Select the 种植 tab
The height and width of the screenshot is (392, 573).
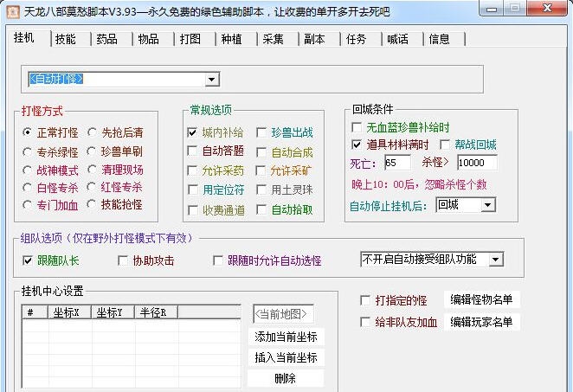tap(231, 39)
